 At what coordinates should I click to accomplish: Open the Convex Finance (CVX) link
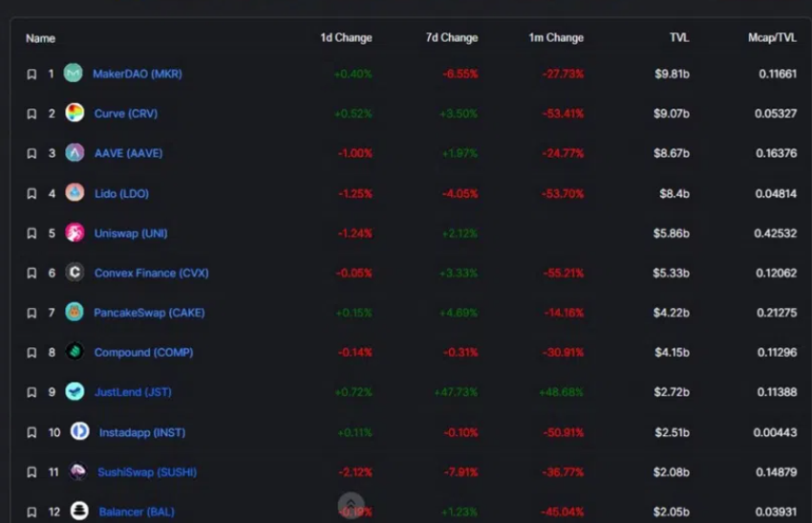coord(152,273)
